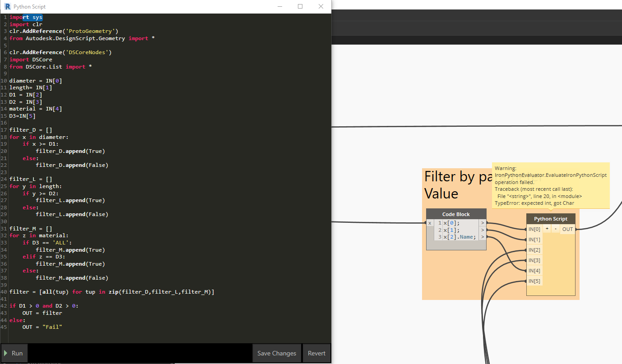This screenshot has height=364, width=622.
Task: Select the Python Script node header
Action: [x=551, y=219]
